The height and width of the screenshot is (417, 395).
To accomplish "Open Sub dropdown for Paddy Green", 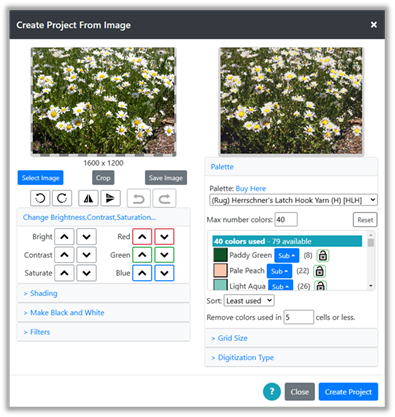I will tap(287, 256).
